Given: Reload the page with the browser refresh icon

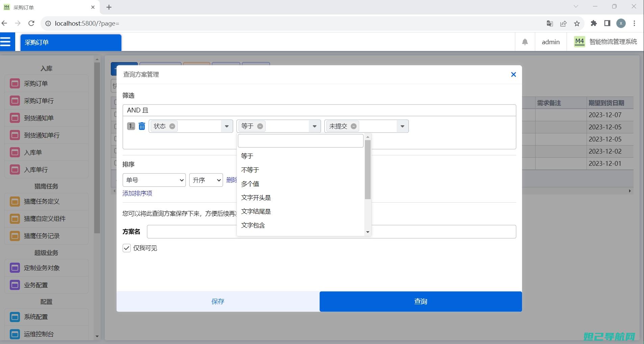Looking at the screenshot, I should click(31, 23).
